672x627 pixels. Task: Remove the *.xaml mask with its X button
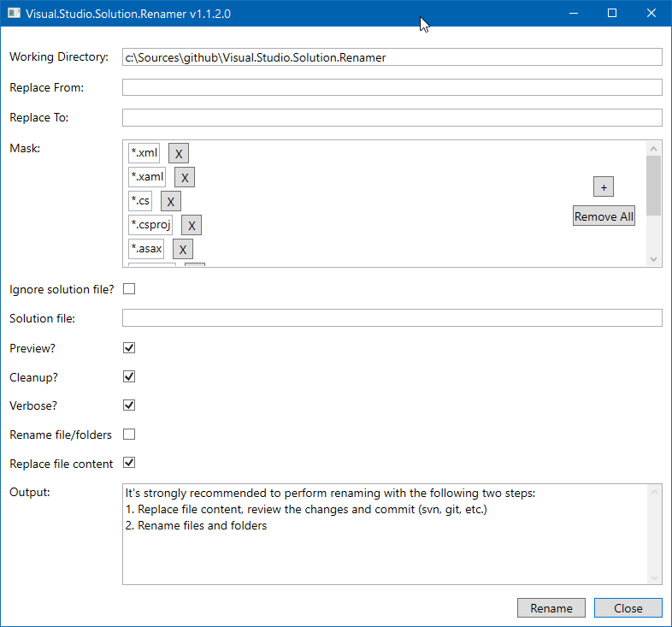tap(185, 178)
